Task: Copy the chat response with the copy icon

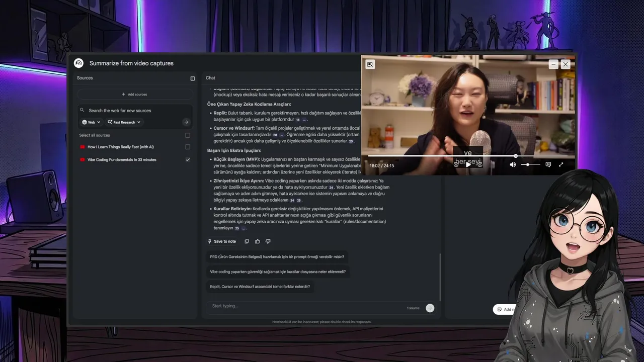Action: pyautogui.click(x=247, y=241)
